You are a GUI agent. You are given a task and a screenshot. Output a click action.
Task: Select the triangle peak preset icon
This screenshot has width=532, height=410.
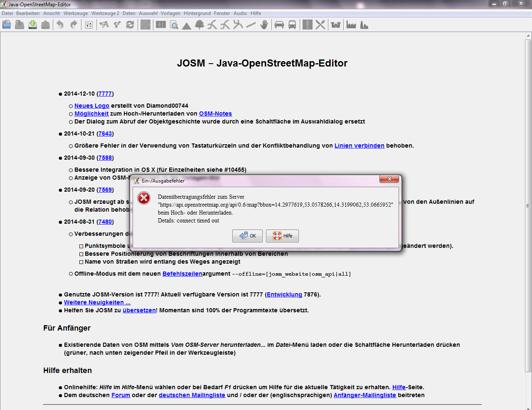(x=187, y=25)
